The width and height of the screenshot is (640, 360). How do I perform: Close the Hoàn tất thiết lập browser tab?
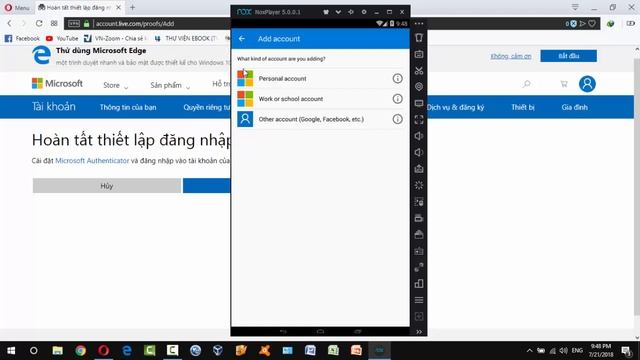[x=118, y=7]
